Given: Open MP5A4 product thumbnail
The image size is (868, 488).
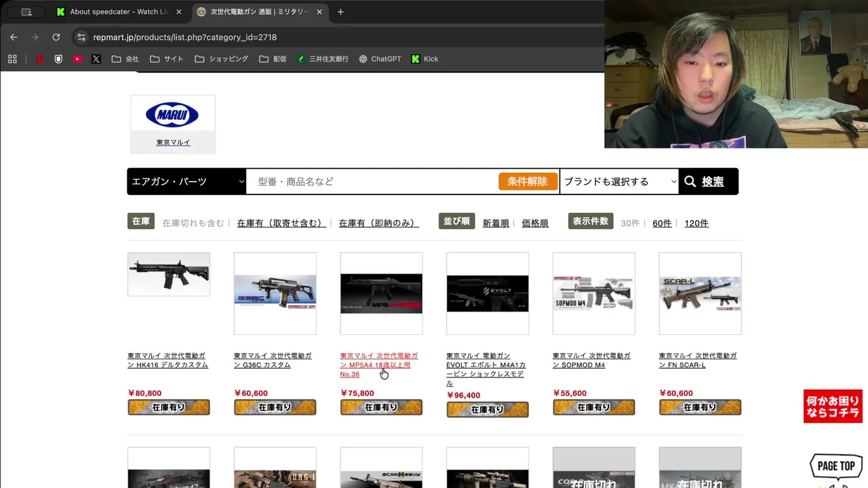Looking at the screenshot, I should tap(381, 293).
